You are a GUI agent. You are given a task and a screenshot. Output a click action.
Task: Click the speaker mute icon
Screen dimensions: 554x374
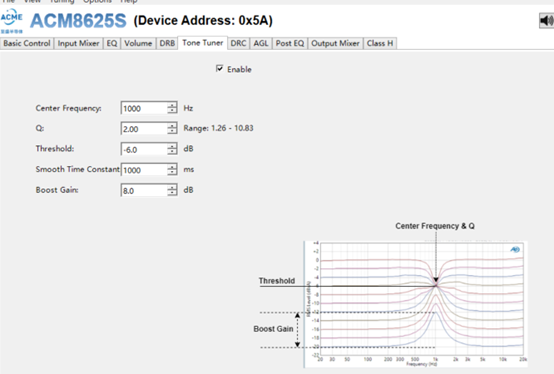(546, 20)
